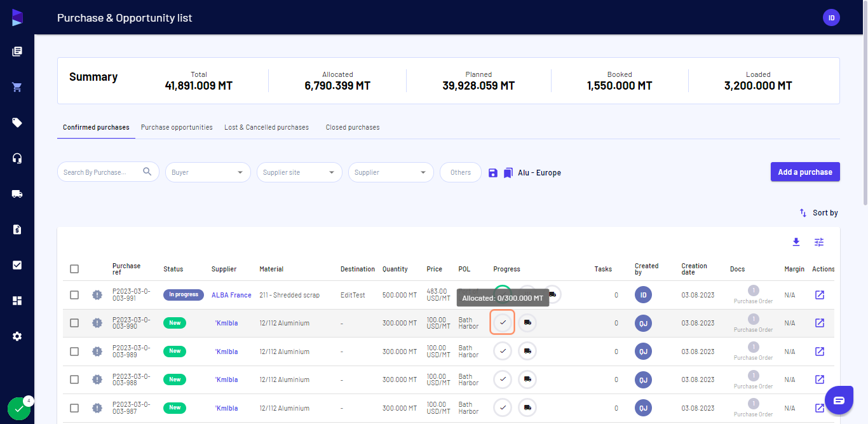868x424 pixels.
Task: Open purchase P2023-03-0-003-989 via actions icon
Action: point(820,352)
